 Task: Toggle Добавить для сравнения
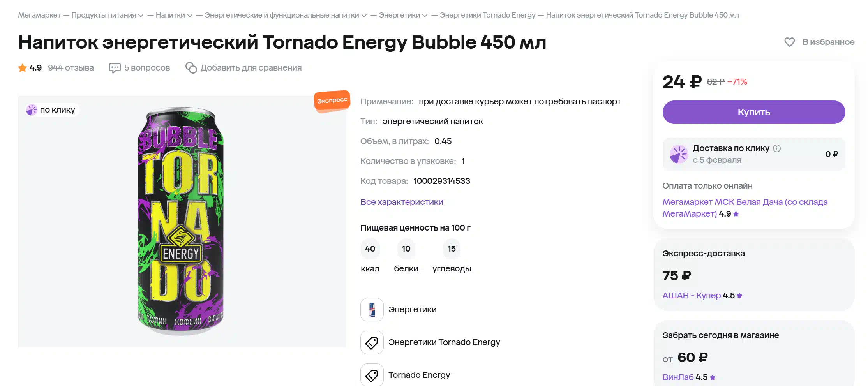point(243,68)
